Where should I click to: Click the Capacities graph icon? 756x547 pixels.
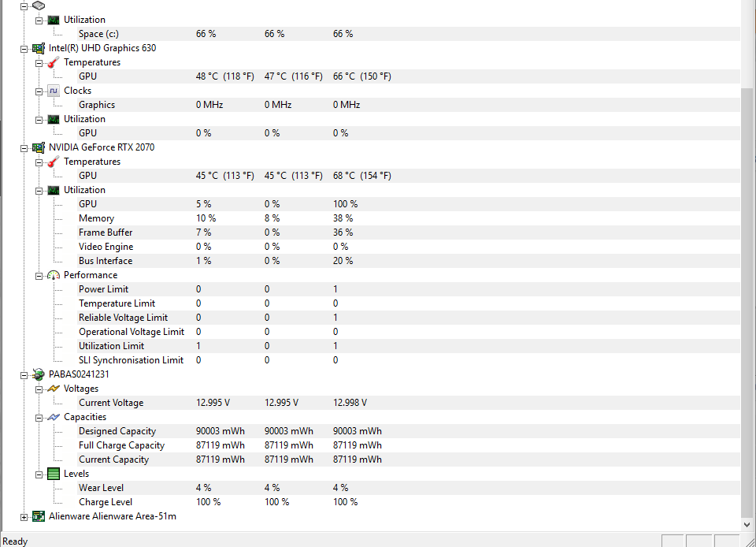pyautogui.click(x=54, y=417)
